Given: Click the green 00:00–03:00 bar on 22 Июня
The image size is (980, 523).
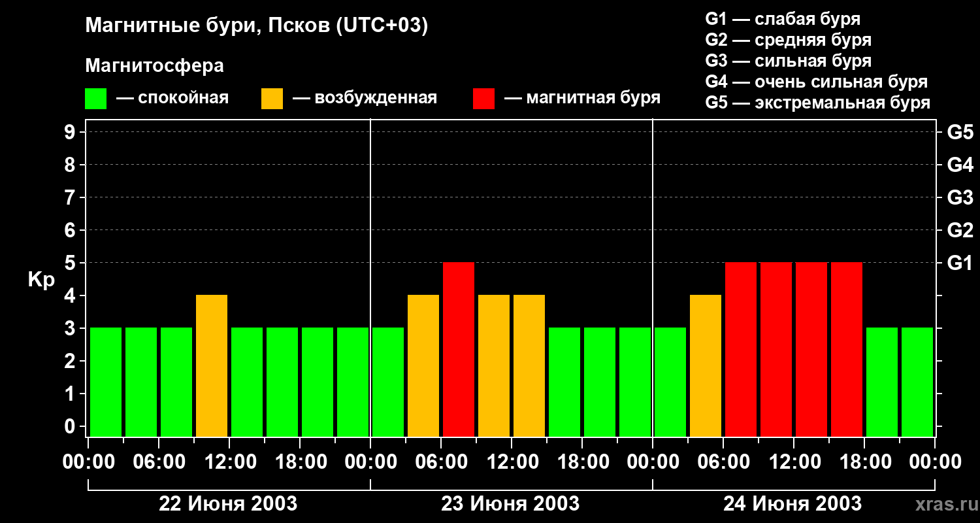Looking at the screenshot, I should [x=106, y=382].
